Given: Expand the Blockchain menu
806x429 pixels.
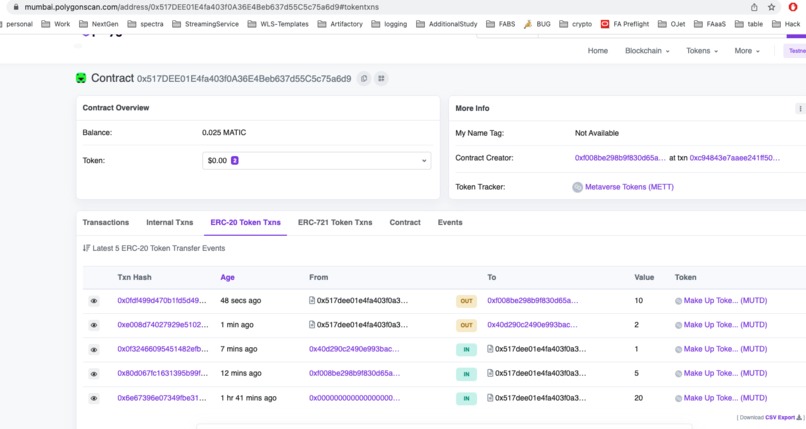Looking at the screenshot, I should pyautogui.click(x=647, y=51).
